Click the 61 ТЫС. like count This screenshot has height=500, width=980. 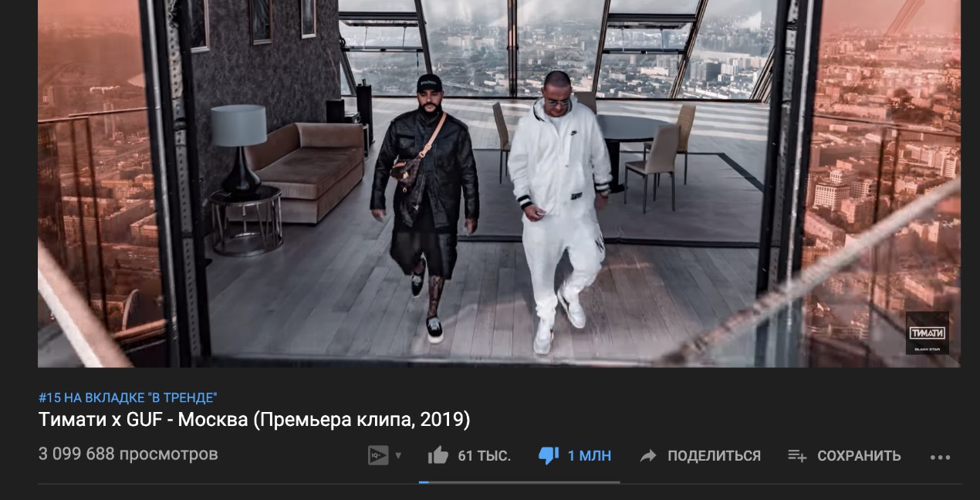pyautogui.click(x=485, y=456)
